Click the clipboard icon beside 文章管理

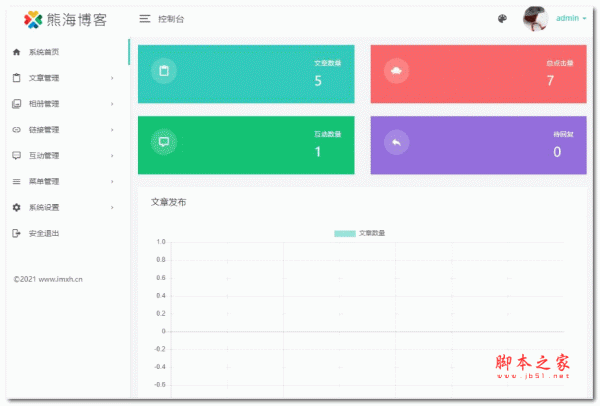click(x=16, y=78)
